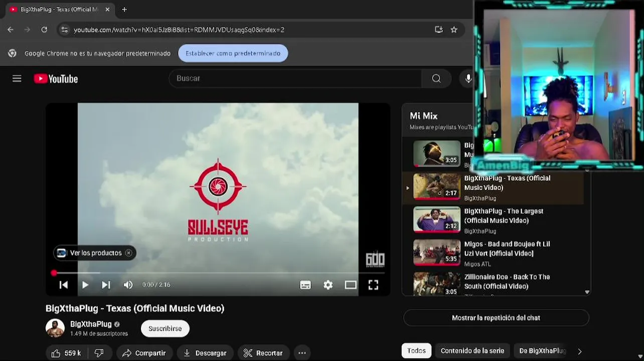This screenshot has width=644, height=361.
Task: Click the search magnifier button
Action: point(436,78)
